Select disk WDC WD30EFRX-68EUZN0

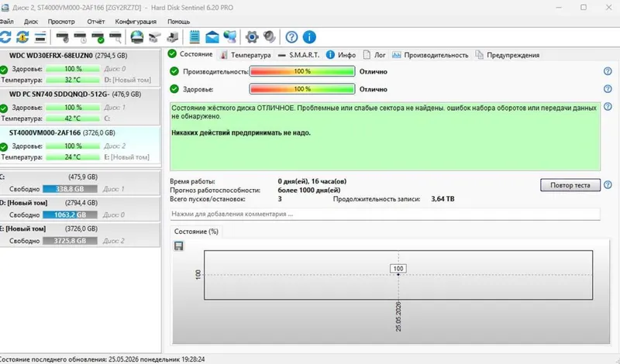[x=80, y=67]
